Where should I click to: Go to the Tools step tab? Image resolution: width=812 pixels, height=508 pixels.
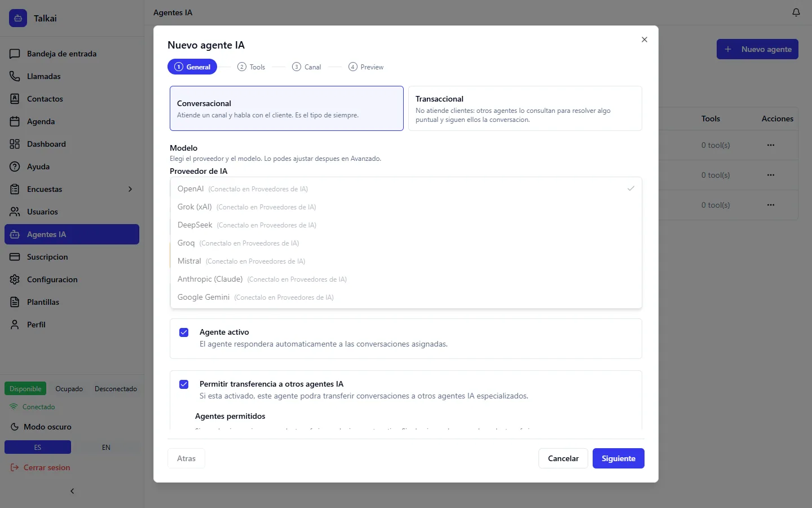251,67
